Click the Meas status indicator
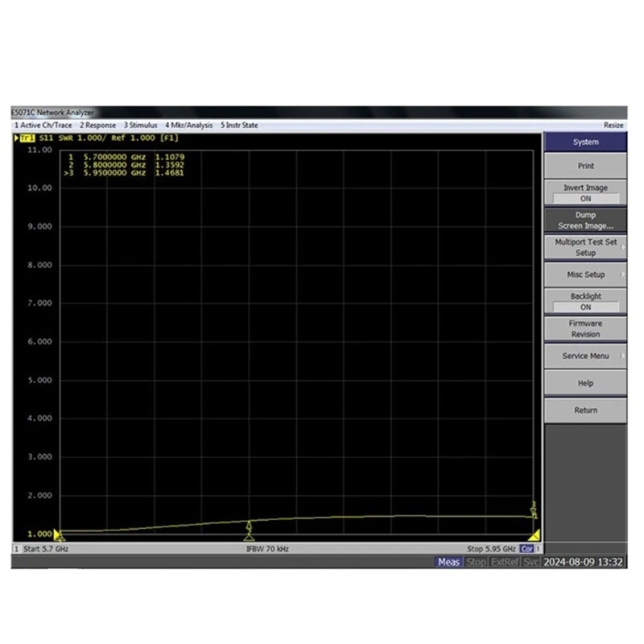This screenshot has height=644, width=644. [x=448, y=562]
